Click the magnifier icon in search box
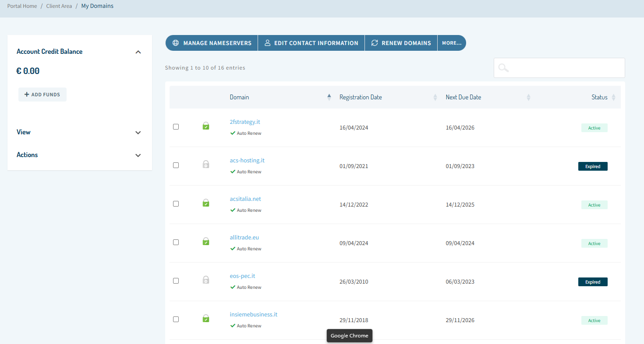644x344 pixels. 504,68
